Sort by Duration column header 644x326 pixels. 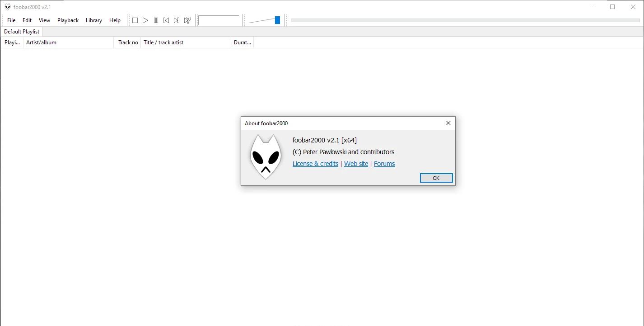click(x=243, y=43)
